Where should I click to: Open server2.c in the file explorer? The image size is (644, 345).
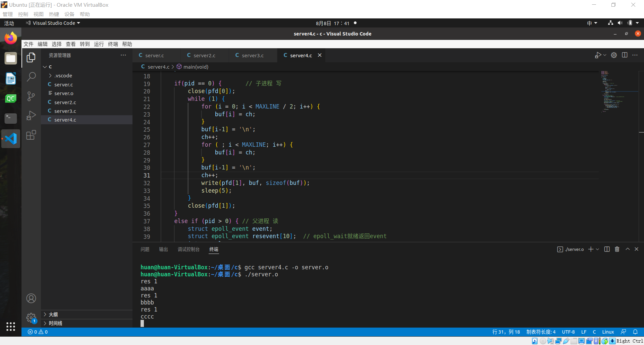[87, 102]
